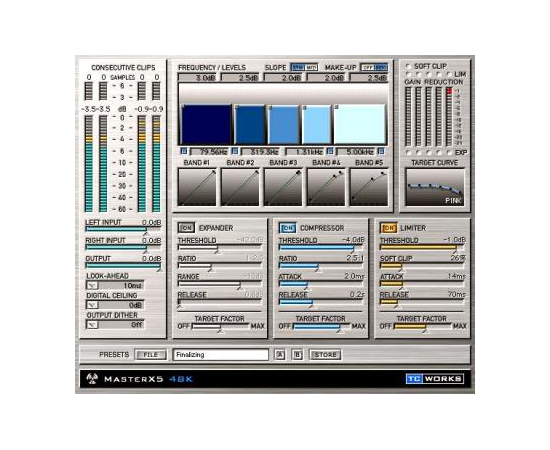Click the 79.56Hz crossover frequency field

(209, 152)
